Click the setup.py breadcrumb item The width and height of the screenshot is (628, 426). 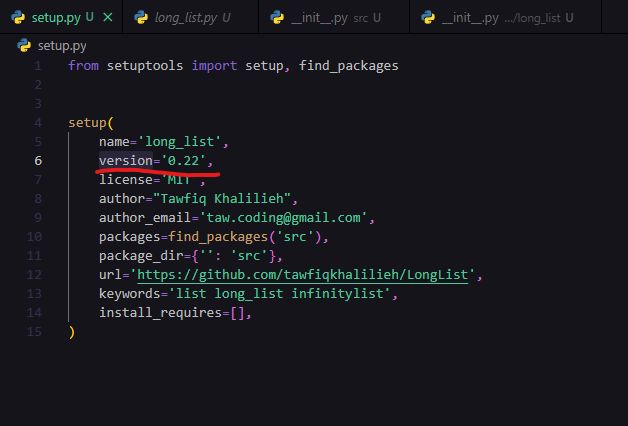point(62,46)
